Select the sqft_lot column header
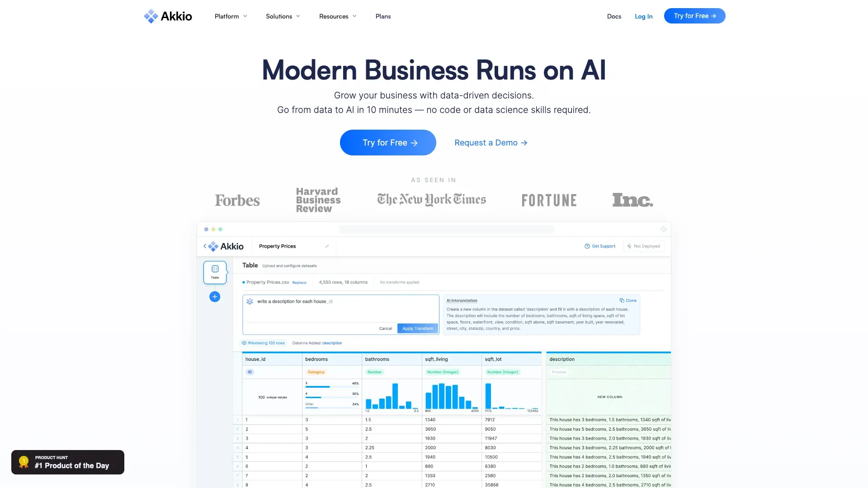Viewport: 868px width, 488px height. pos(512,359)
